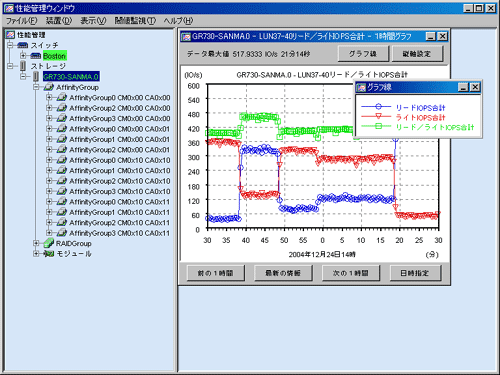Click the グラフ線 button

[x=363, y=54]
